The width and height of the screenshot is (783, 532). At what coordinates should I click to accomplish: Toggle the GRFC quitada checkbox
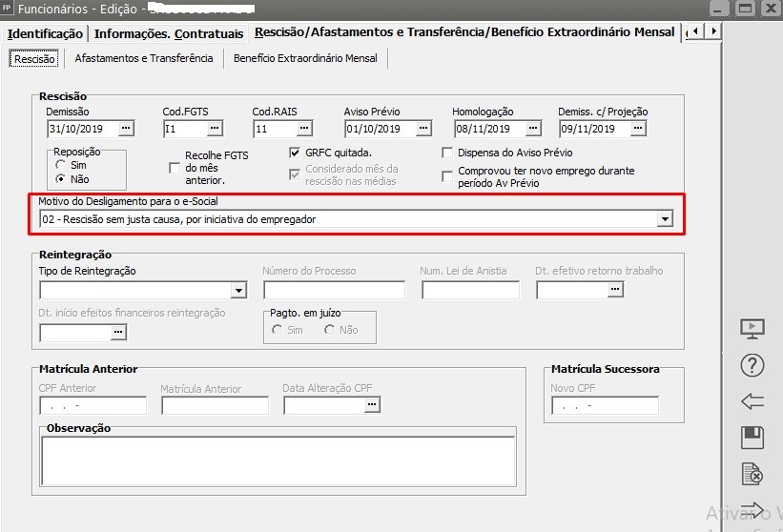tap(295, 153)
